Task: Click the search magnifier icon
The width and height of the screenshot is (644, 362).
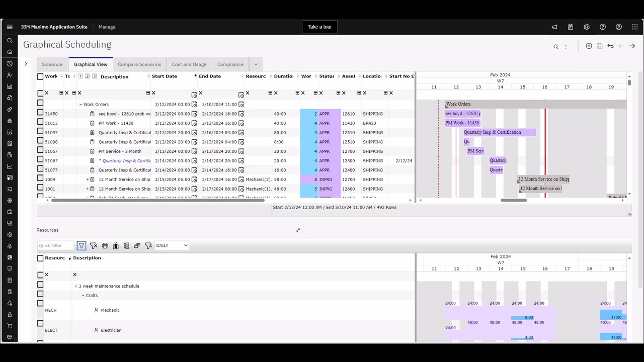Action: [556, 47]
